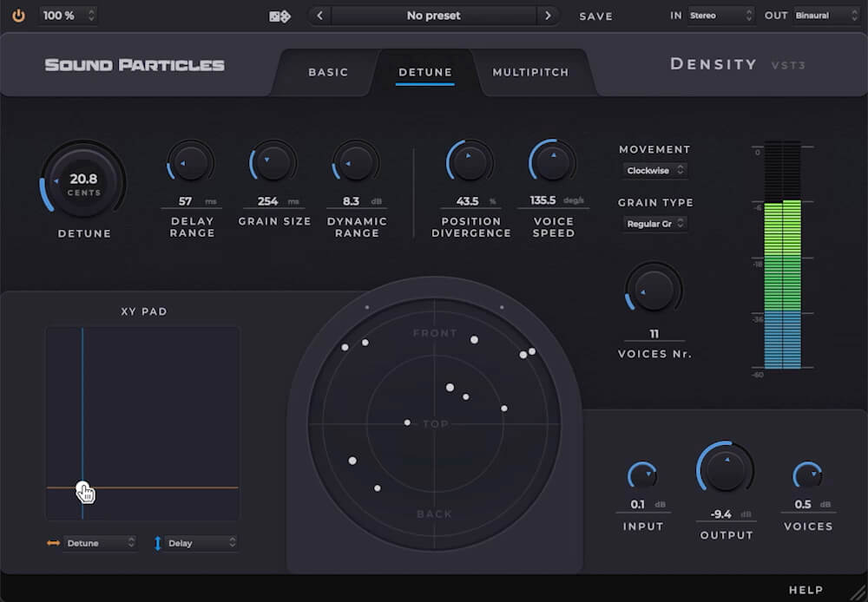Click the SAVE preset button
Screen dimensions: 868x602
coord(595,16)
